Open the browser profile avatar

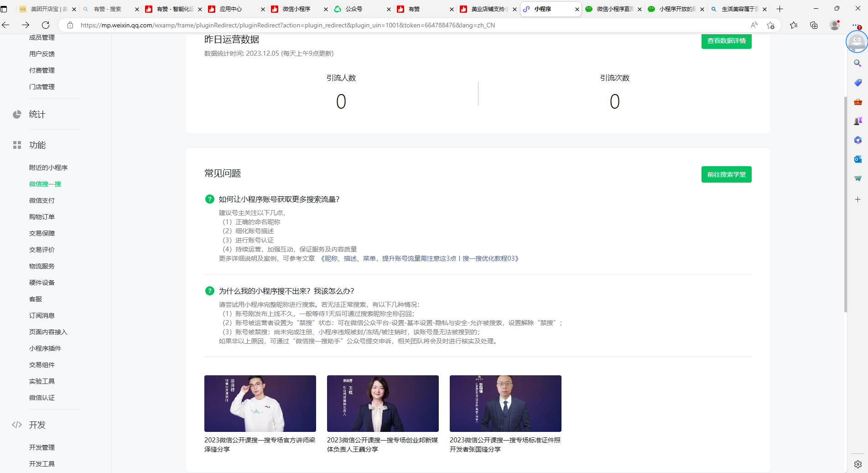835,25
